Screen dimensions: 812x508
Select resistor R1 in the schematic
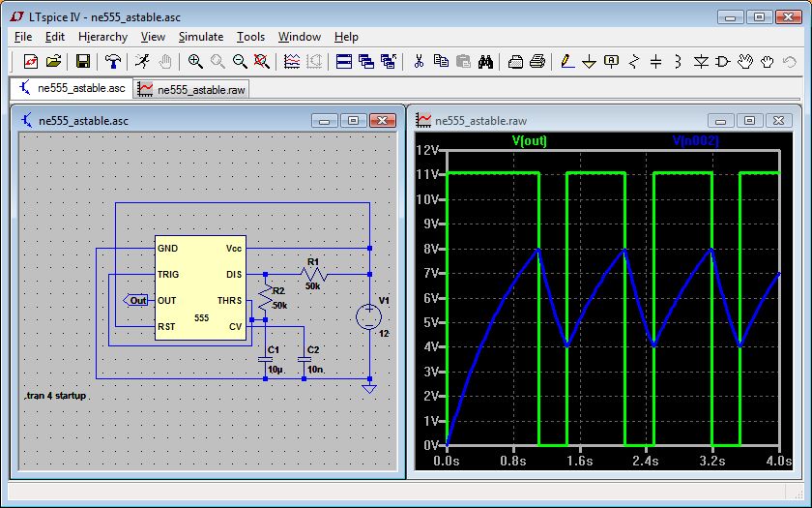pyautogui.click(x=314, y=274)
